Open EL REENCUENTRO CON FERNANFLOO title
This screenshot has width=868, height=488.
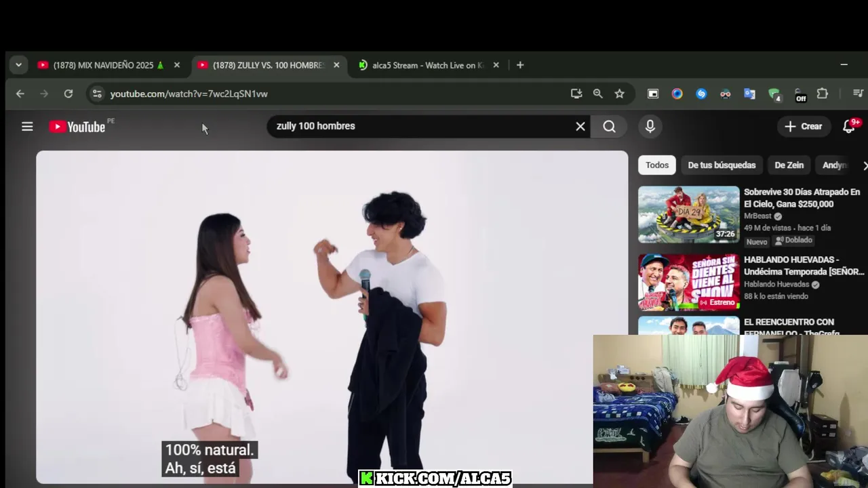click(791, 327)
